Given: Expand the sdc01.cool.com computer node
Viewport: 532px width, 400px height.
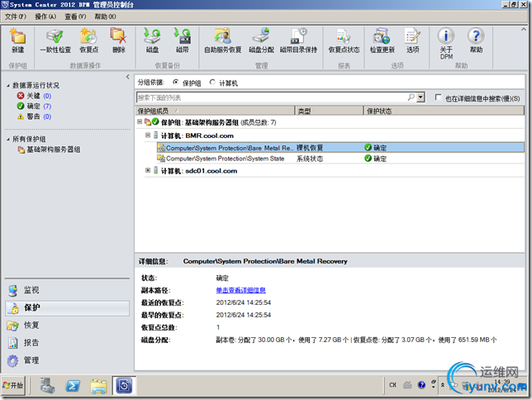Looking at the screenshot, I should tap(148, 170).
